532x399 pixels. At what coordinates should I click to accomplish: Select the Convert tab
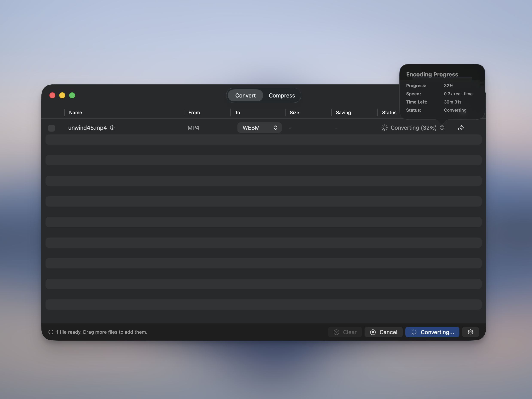245,96
